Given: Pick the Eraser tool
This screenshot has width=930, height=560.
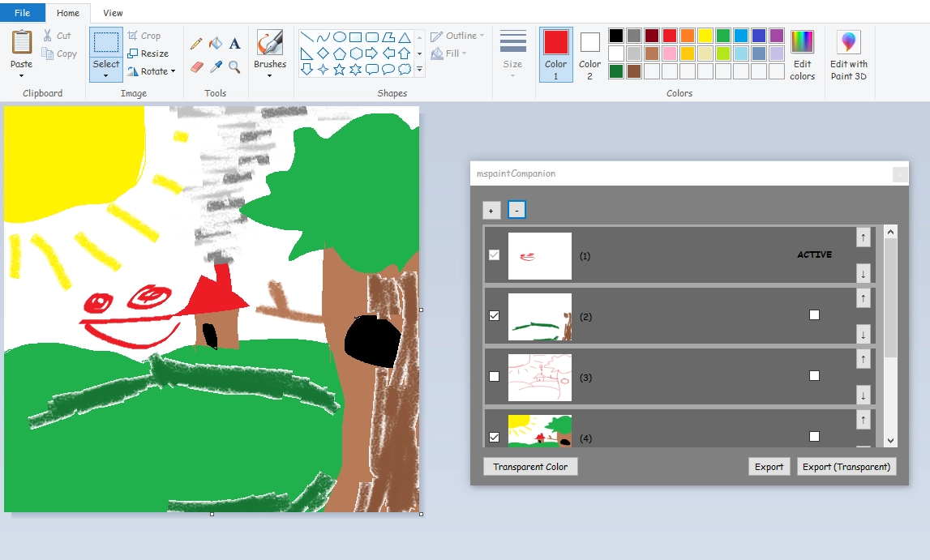Looking at the screenshot, I should click(x=196, y=67).
